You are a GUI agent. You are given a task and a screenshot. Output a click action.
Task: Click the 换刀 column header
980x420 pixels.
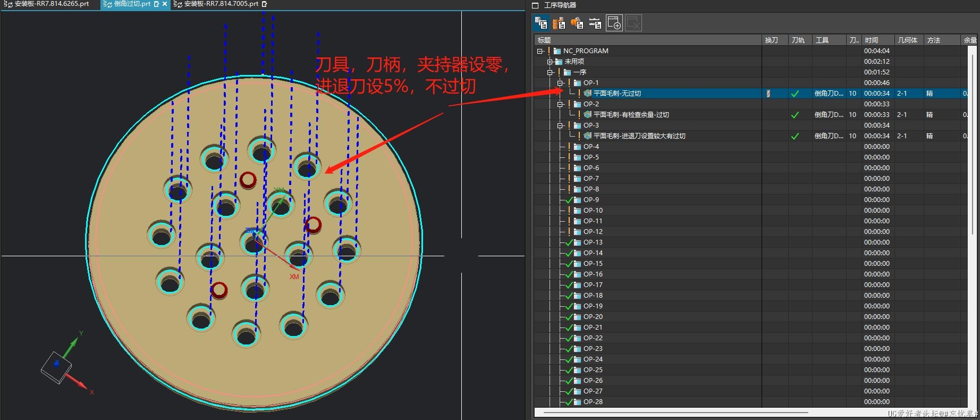[775, 40]
